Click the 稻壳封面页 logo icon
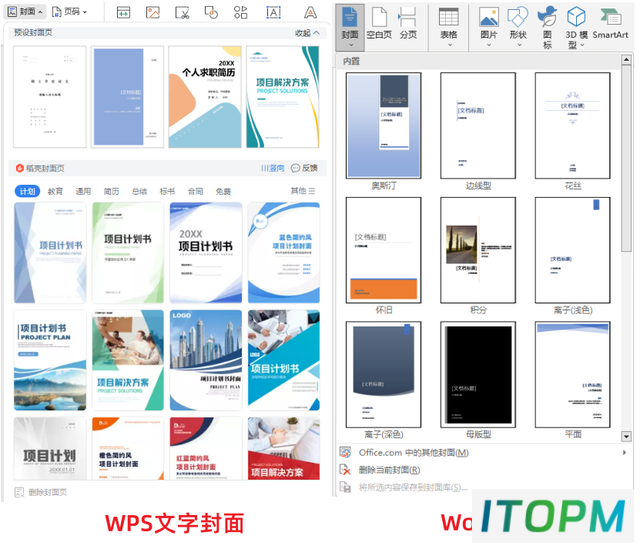This screenshot has width=640, height=549. point(20,168)
